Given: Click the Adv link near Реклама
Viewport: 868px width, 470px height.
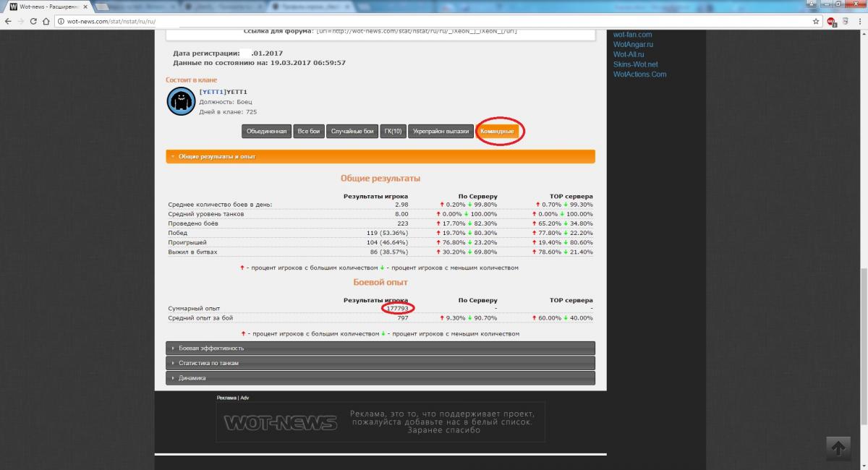Looking at the screenshot, I should 244,398.
